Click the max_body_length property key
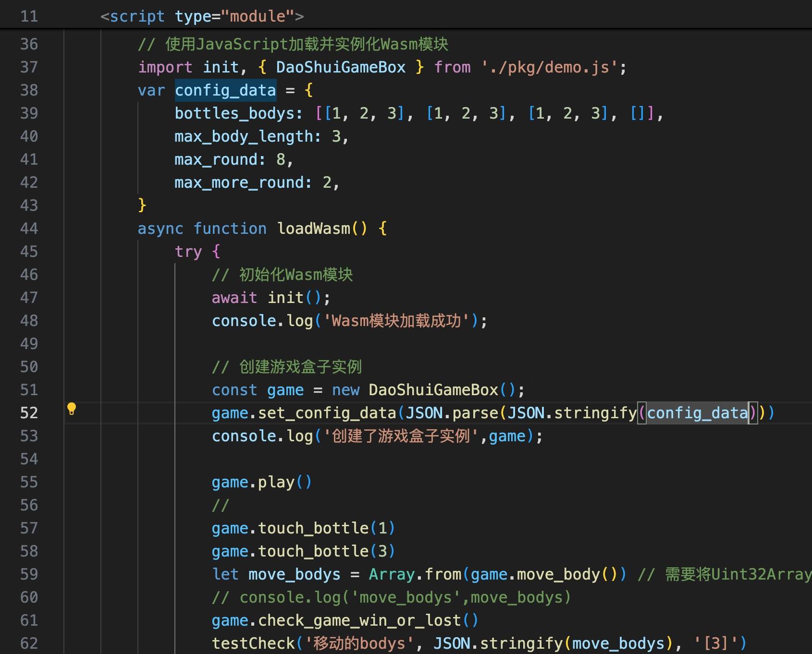 244,136
